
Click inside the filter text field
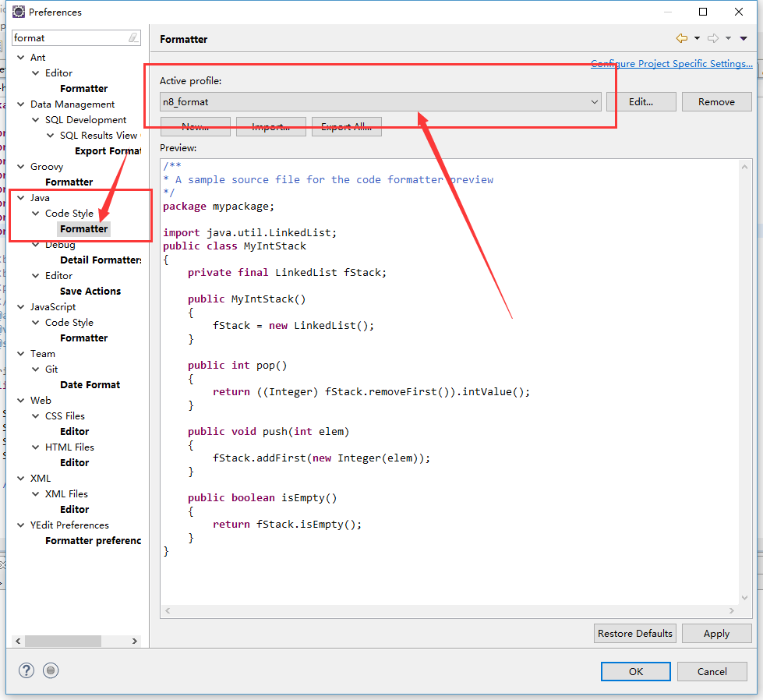click(69, 37)
